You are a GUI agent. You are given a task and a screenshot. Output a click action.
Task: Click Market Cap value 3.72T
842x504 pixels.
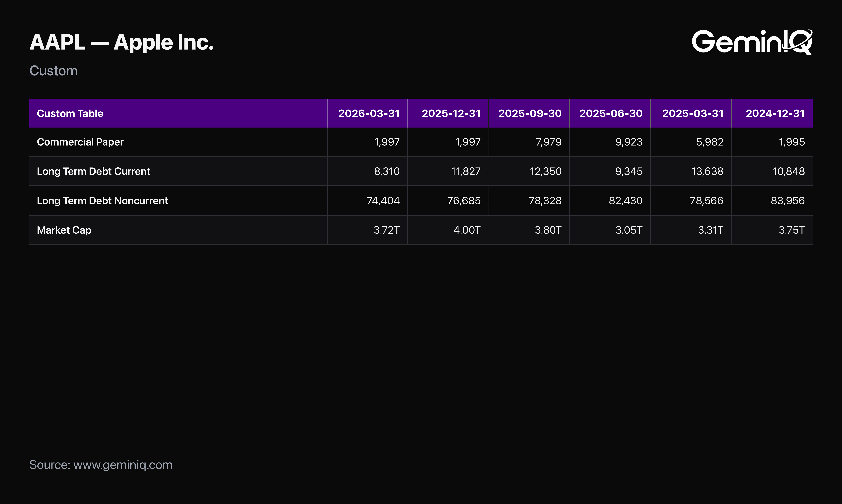(x=387, y=230)
